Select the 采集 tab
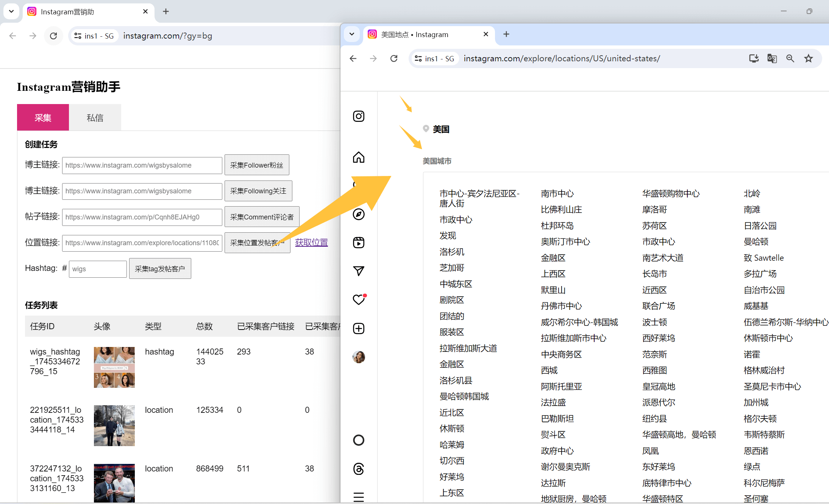Image resolution: width=829 pixels, height=504 pixels. point(43,118)
